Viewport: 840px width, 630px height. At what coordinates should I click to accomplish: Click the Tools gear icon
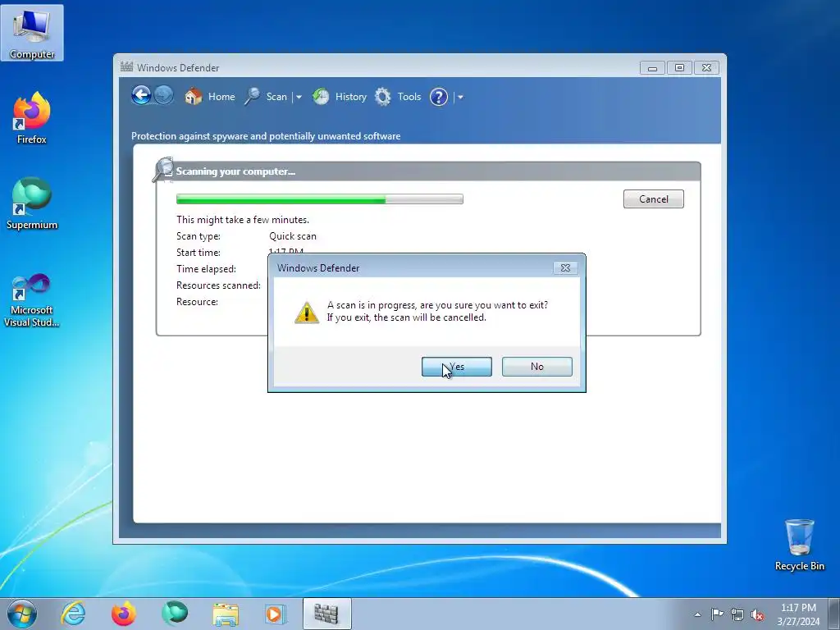(x=382, y=97)
